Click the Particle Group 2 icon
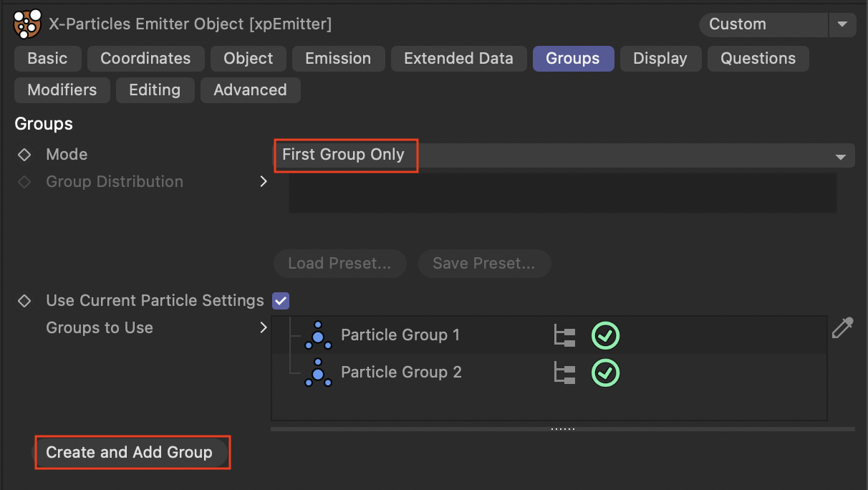Image resolution: width=868 pixels, height=490 pixels. pyautogui.click(x=318, y=373)
